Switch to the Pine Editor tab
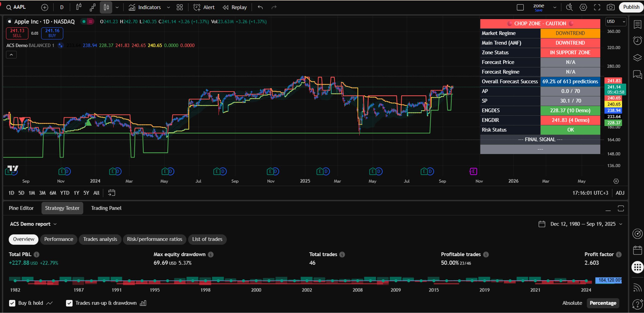 [21, 208]
